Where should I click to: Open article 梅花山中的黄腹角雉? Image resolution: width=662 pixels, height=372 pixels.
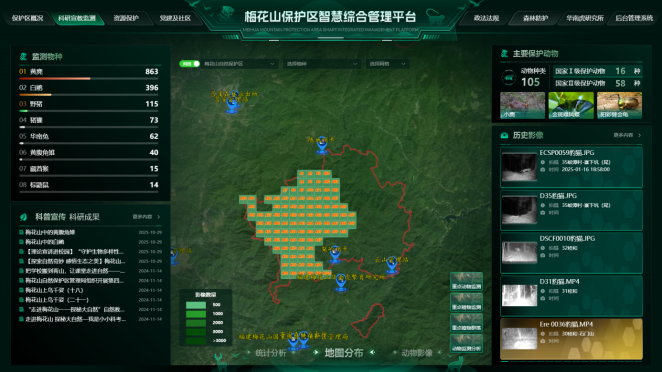pos(50,232)
